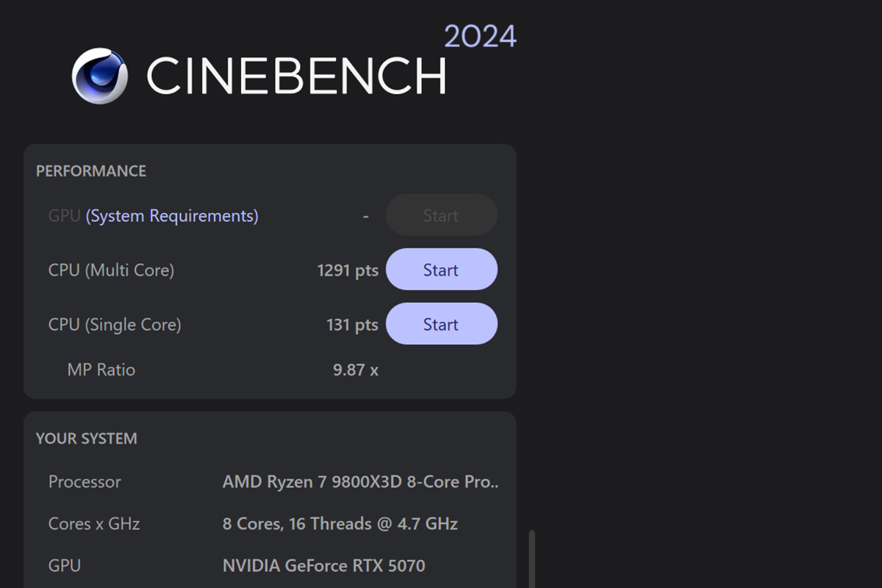Screen dimensions: 882x588
Task: Click the PERFORMANCE section header
Action: (91, 171)
